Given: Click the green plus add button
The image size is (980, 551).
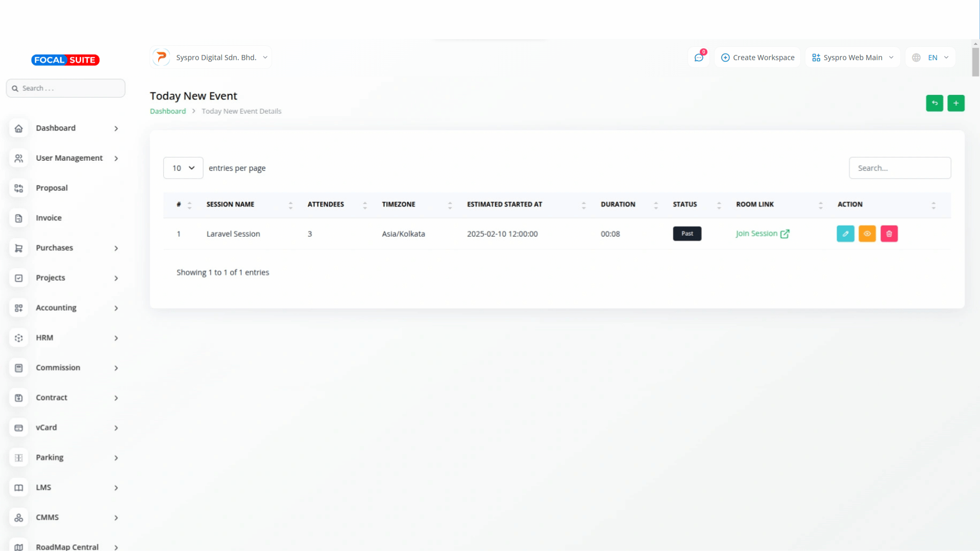Looking at the screenshot, I should point(955,103).
